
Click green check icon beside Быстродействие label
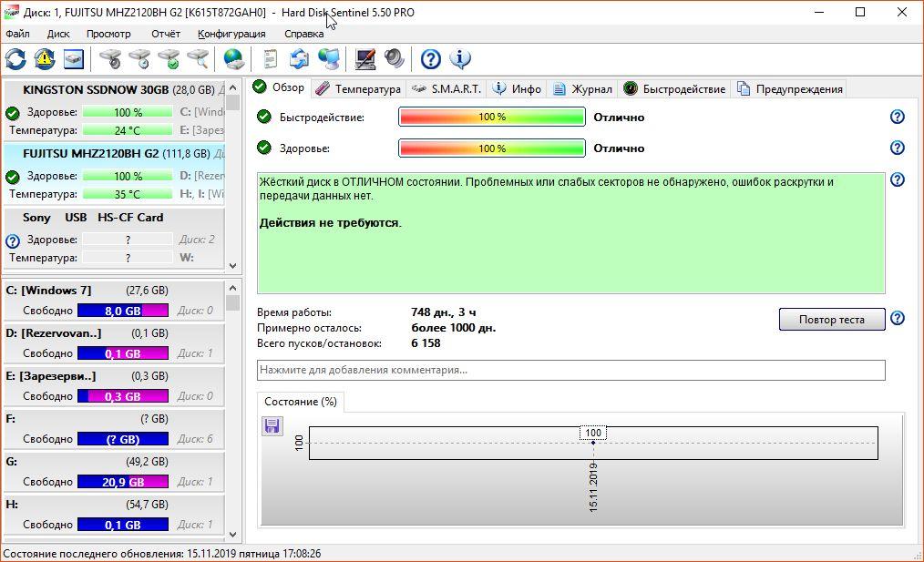point(264,117)
